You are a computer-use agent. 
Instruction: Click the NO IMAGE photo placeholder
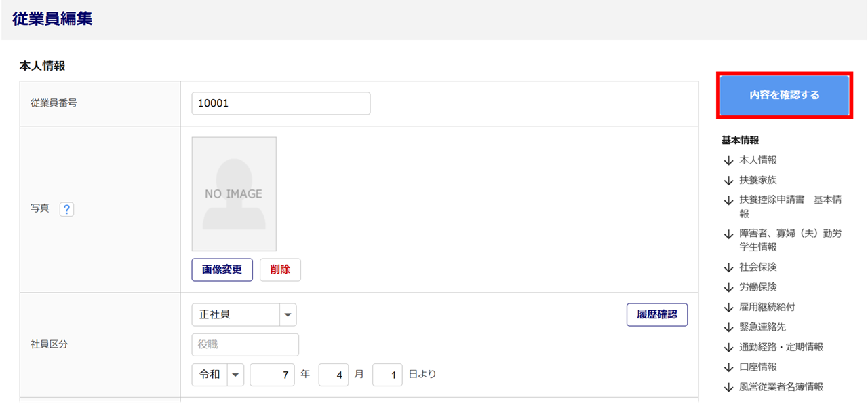point(234,194)
